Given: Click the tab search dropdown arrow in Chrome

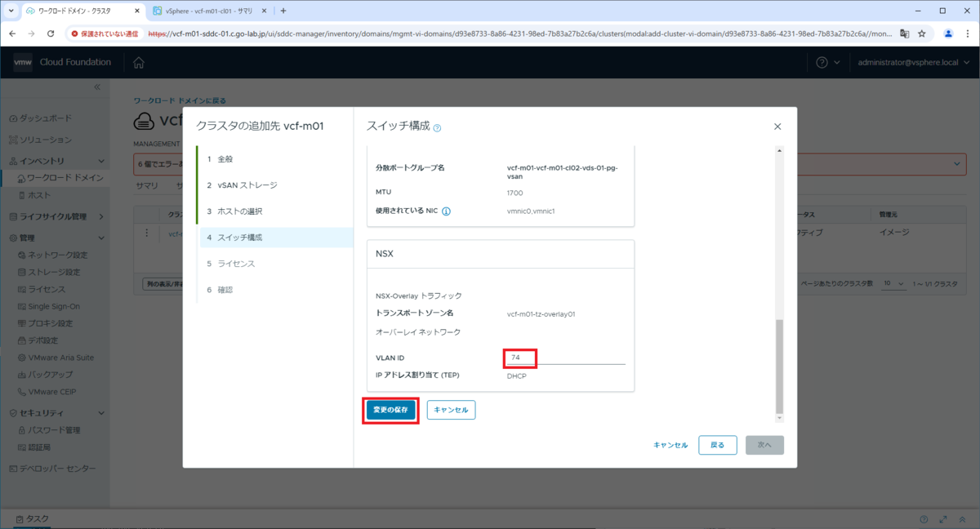Looking at the screenshot, I should (11, 11).
